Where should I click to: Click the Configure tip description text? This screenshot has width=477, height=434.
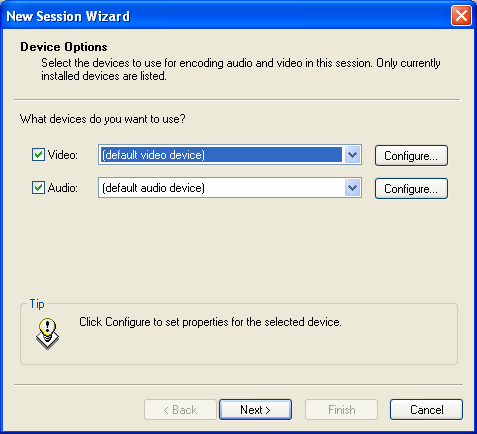pyautogui.click(x=210, y=322)
